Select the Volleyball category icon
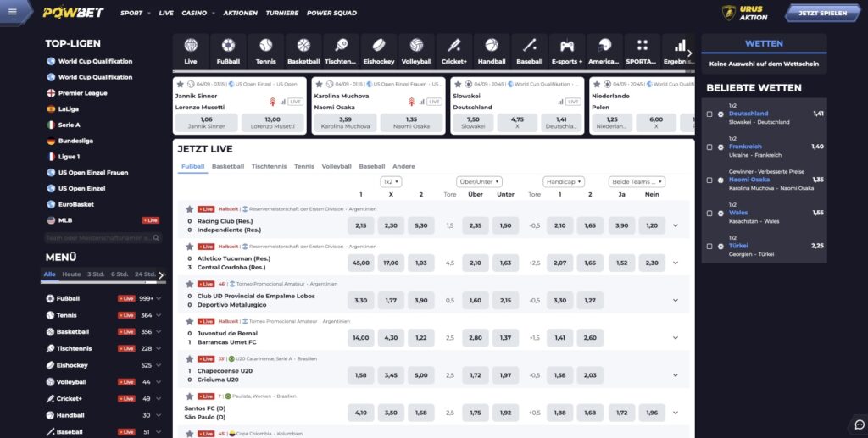868x438 pixels. coord(416,50)
